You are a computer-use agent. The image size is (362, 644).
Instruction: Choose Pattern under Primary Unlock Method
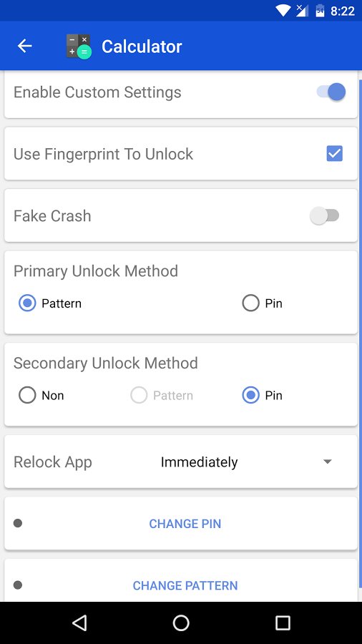[50, 303]
